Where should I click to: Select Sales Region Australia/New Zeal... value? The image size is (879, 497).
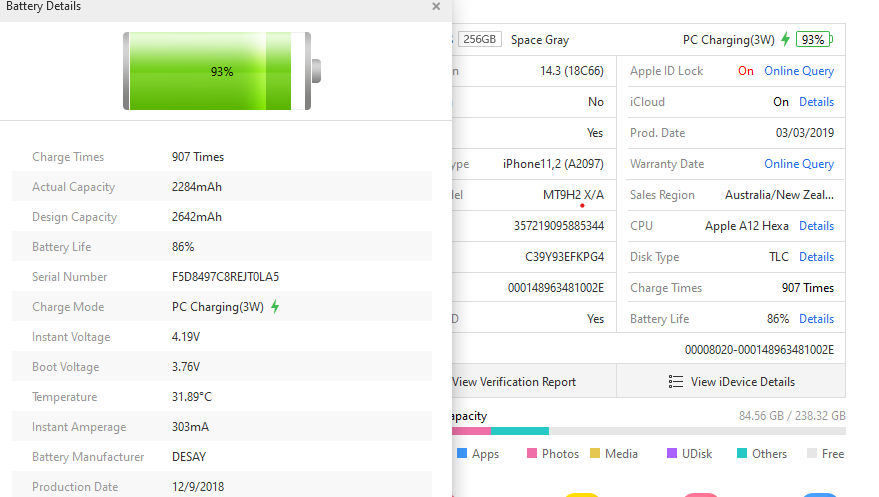[779, 195]
